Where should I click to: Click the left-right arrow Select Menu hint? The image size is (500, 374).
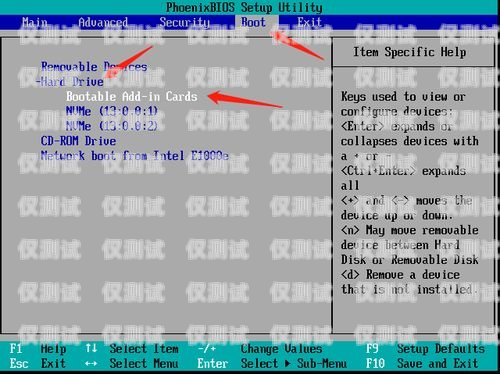click(x=132, y=363)
